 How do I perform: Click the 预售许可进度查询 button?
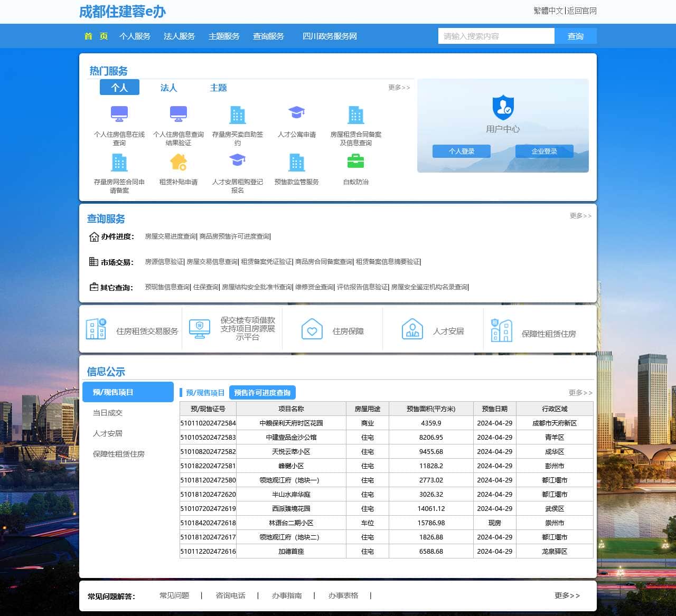tap(262, 393)
